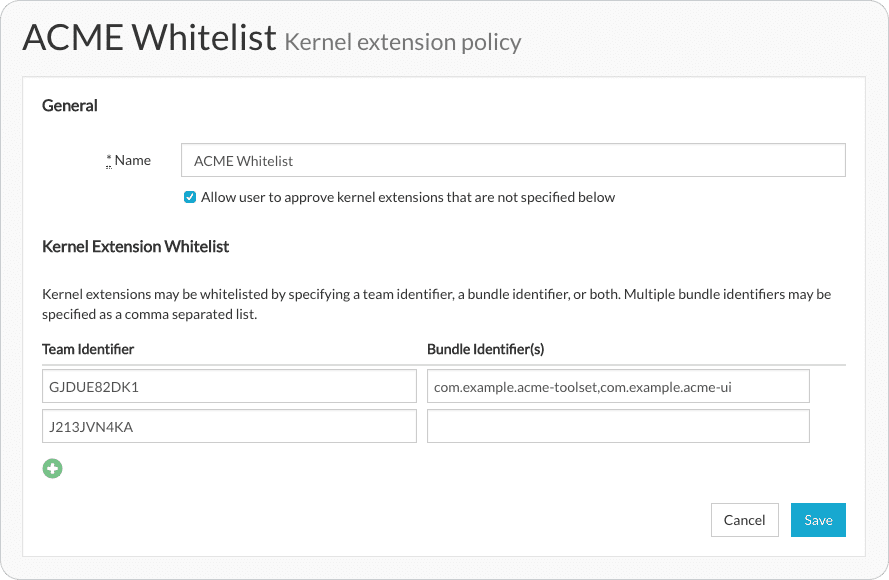Screen dimensions: 889x580
Task: Click the large ACME Whitelist page title
Action: 149,38
